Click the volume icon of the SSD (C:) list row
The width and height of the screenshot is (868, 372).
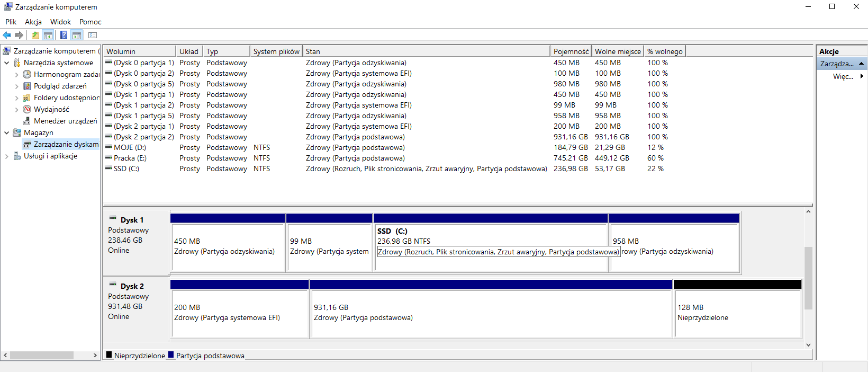click(108, 169)
